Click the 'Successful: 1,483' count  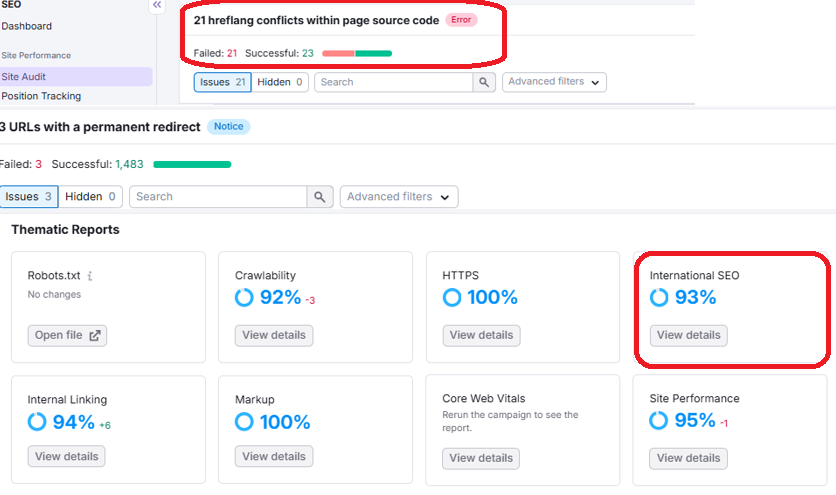click(98, 164)
